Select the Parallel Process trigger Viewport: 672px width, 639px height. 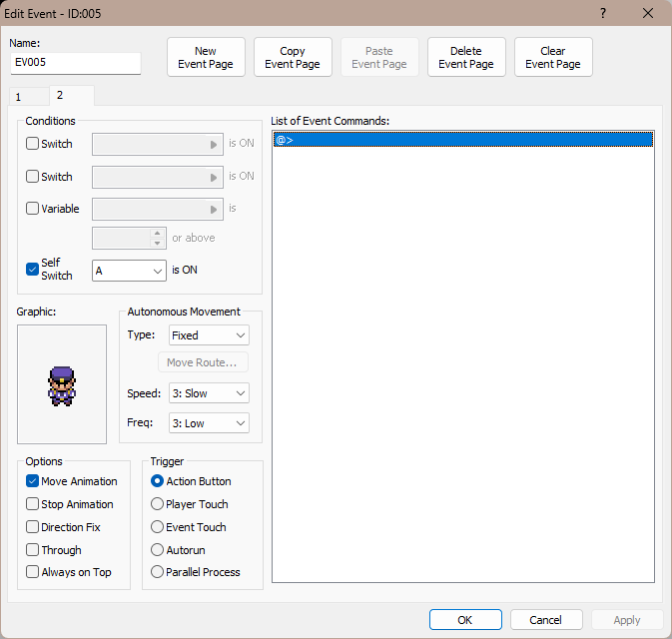pyautogui.click(x=158, y=572)
